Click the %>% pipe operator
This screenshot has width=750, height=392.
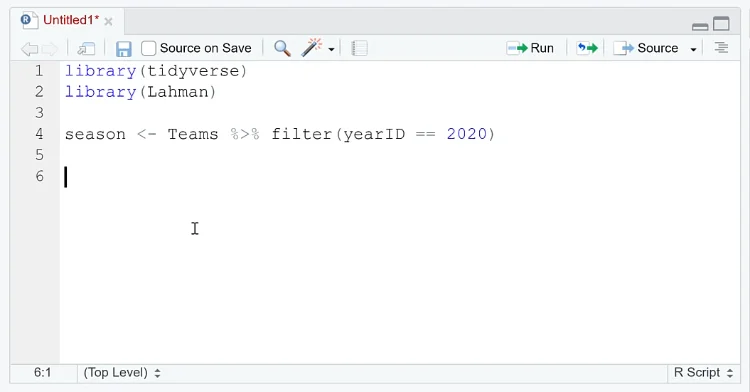tap(245, 134)
